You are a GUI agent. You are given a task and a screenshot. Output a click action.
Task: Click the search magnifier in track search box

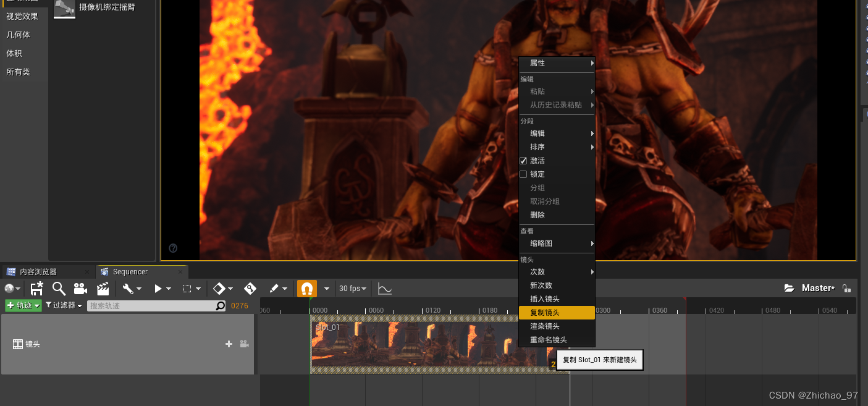pyautogui.click(x=221, y=306)
